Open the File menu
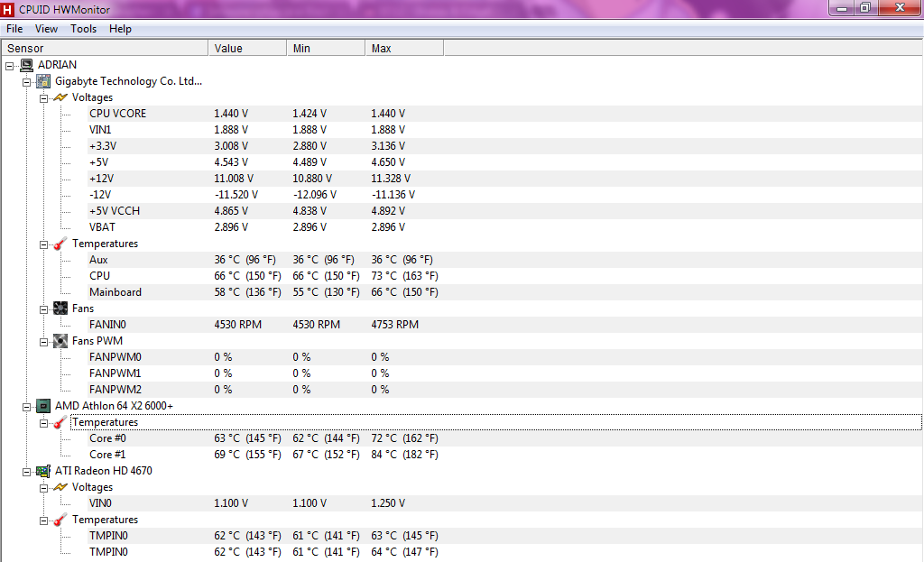Image resolution: width=924 pixels, height=562 pixels. [x=14, y=29]
